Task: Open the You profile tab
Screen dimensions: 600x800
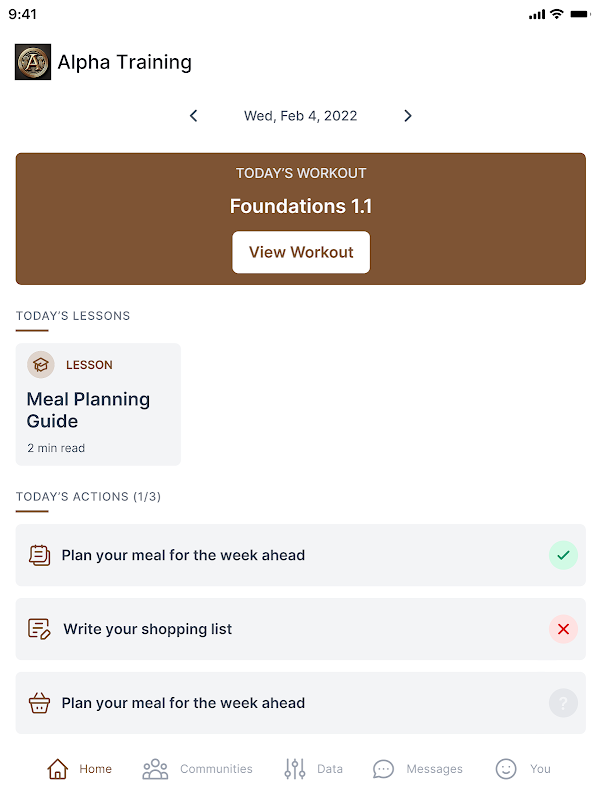Action: pos(523,769)
